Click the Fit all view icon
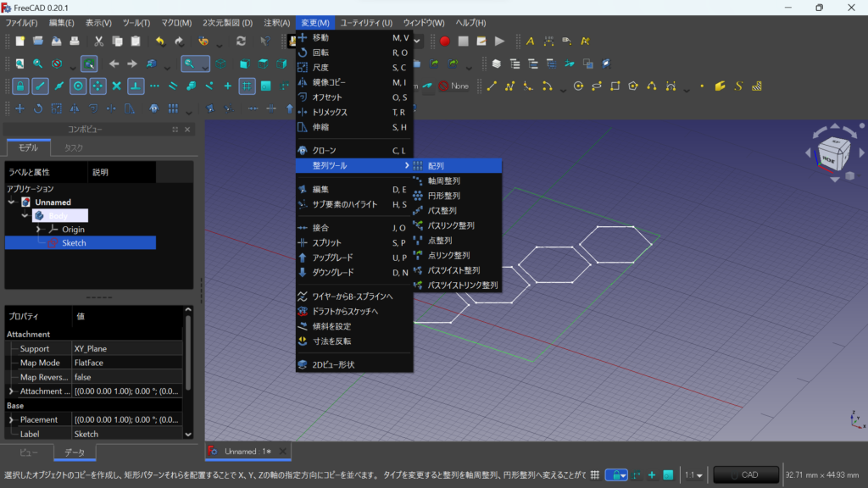Image resolution: width=868 pixels, height=488 pixels. click(20, 64)
